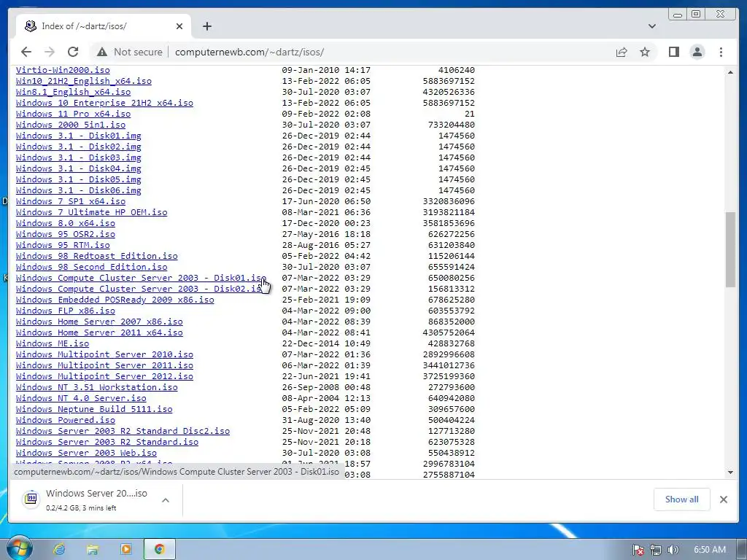Open Windows Media Player from taskbar
747x560 pixels.
click(126, 550)
